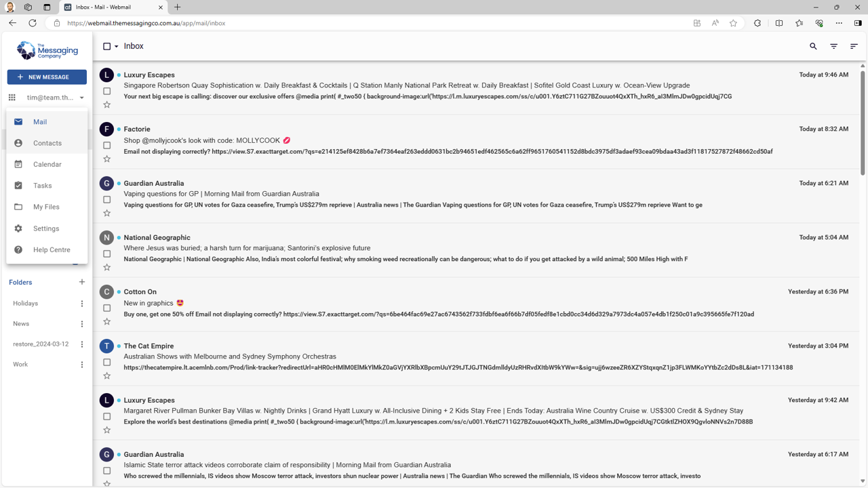Tick the Luxury Escapes Margaret River checkbox
Image resolution: width=868 pixels, height=488 pixels.
pyautogui.click(x=106, y=416)
